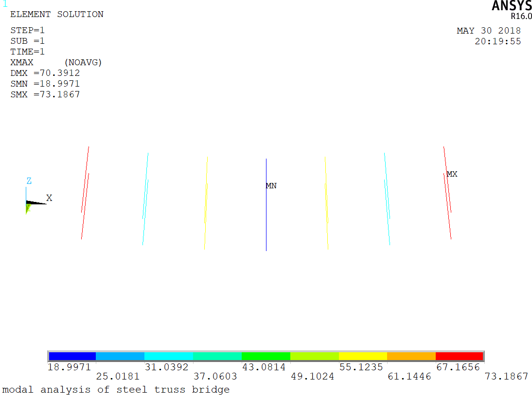
Task: Click the R16.0 version text
Action: (x=521, y=16)
